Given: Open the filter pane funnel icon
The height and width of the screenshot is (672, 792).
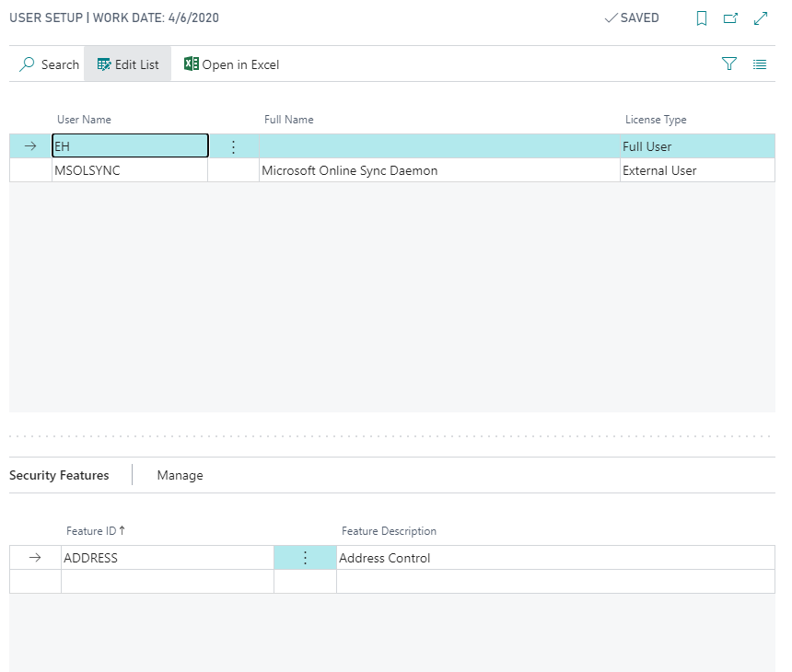Looking at the screenshot, I should [728, 64].
